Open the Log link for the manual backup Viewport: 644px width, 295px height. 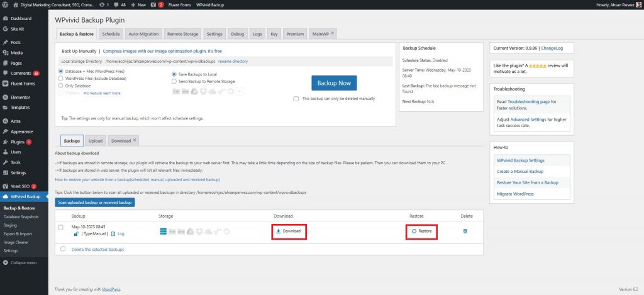point(121,233)
